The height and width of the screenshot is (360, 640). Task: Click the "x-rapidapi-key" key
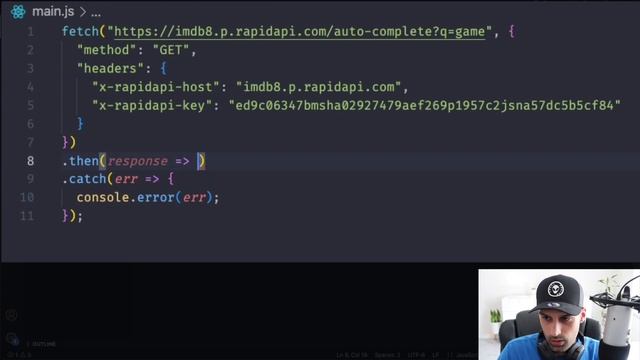(x=152, y=105)
